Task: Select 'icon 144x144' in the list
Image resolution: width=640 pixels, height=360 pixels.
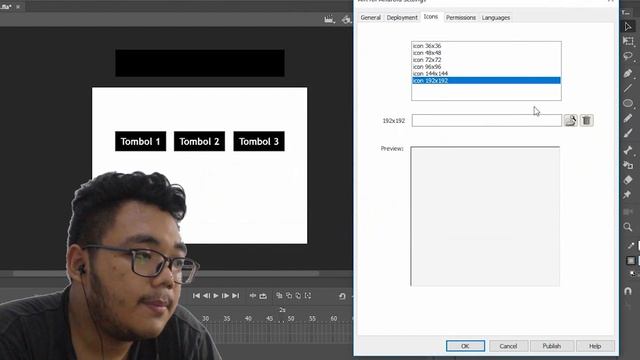Action: click(x=486, y=73)
